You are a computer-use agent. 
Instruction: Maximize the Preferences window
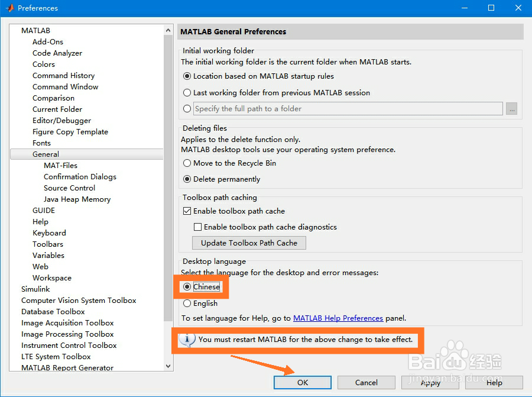[x=491, y=8]
